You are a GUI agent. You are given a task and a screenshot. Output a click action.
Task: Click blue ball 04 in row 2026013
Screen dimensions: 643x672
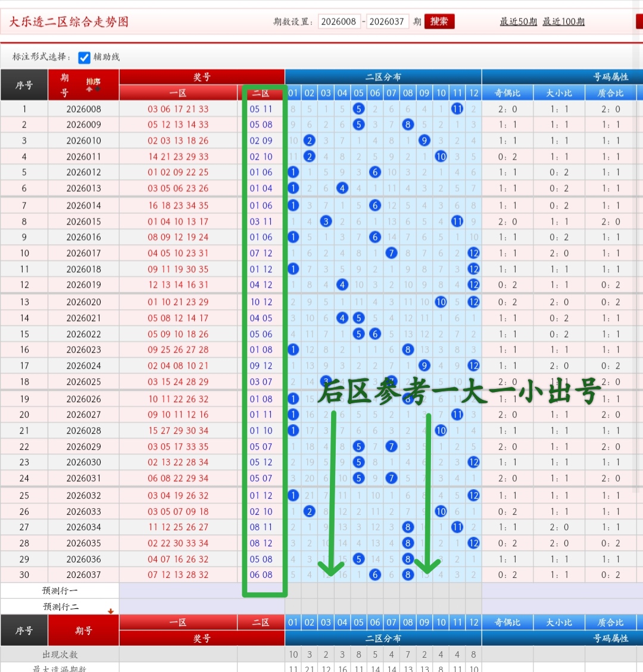(342, 188)
